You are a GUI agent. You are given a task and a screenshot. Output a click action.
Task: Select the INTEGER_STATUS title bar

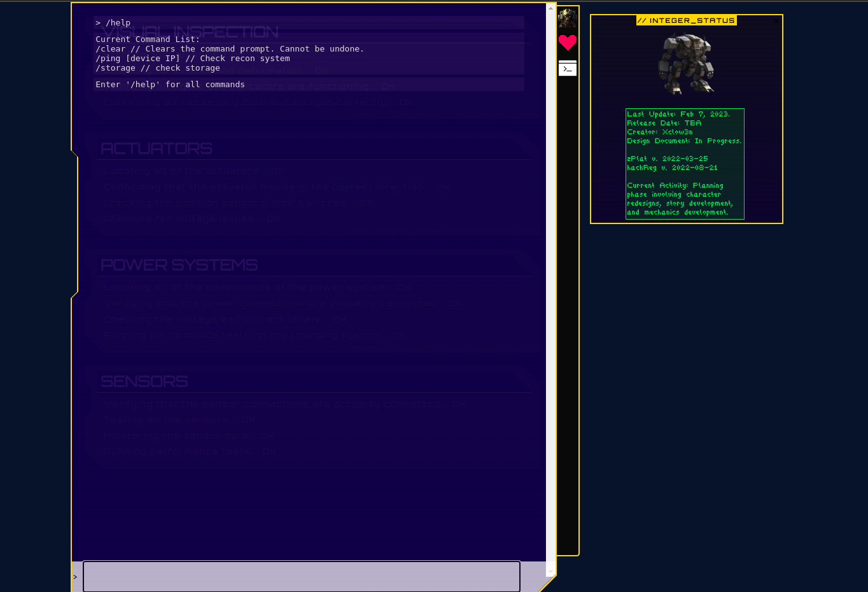point(687,20)
